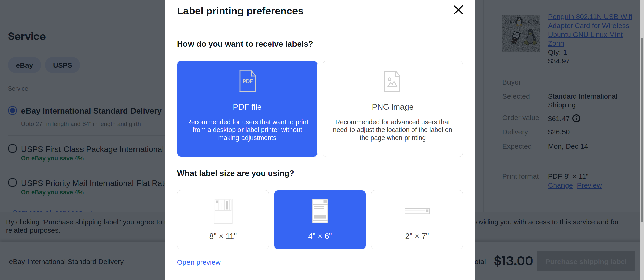Select USPS First-Class Package International radio button

point(13,148)
